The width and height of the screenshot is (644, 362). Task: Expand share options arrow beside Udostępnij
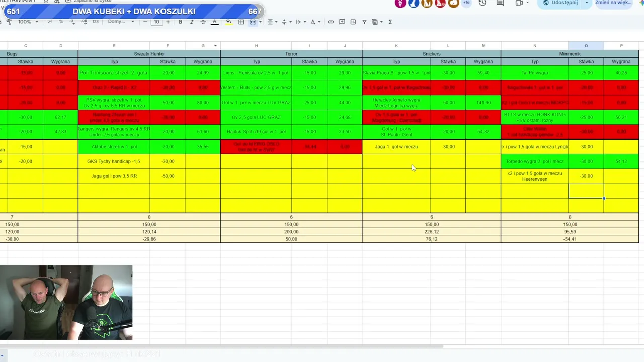click(x=586, y=3)
